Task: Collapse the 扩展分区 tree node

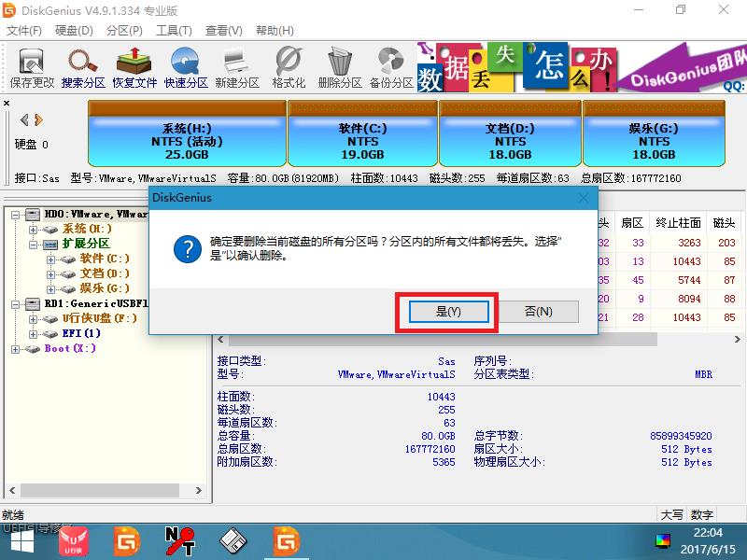Action: tap(32, 245)
